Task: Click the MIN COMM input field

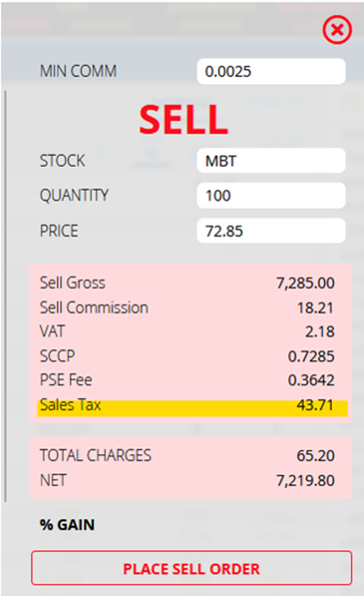Action: 271,72
